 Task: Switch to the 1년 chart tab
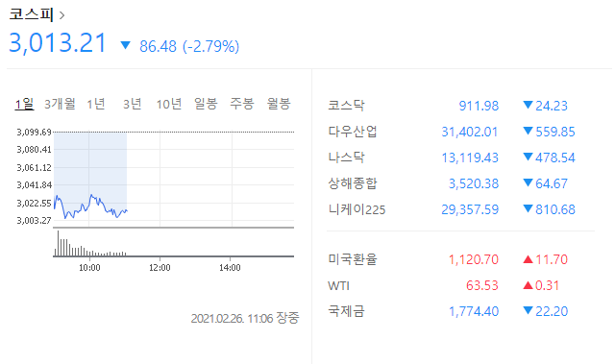click(96, 104)
